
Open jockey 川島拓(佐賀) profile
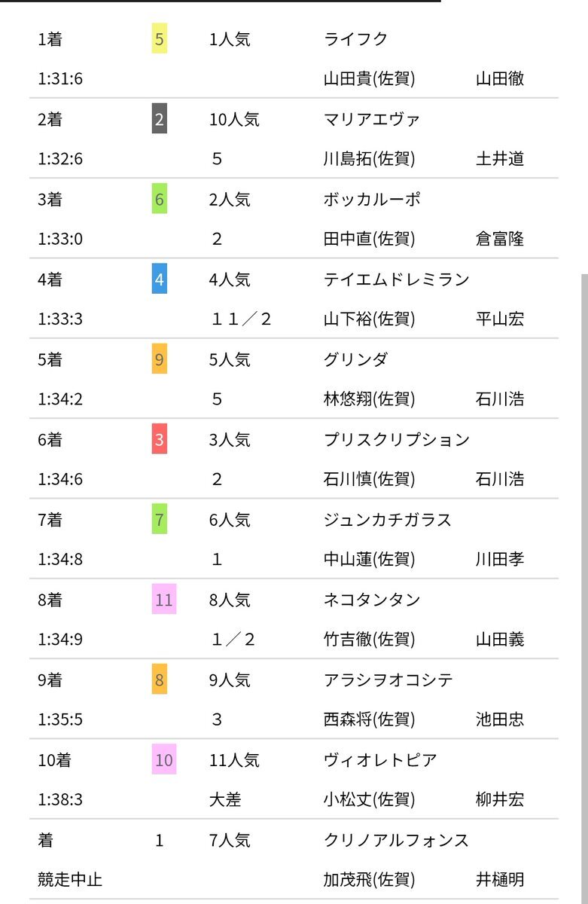tap(369, 159)
